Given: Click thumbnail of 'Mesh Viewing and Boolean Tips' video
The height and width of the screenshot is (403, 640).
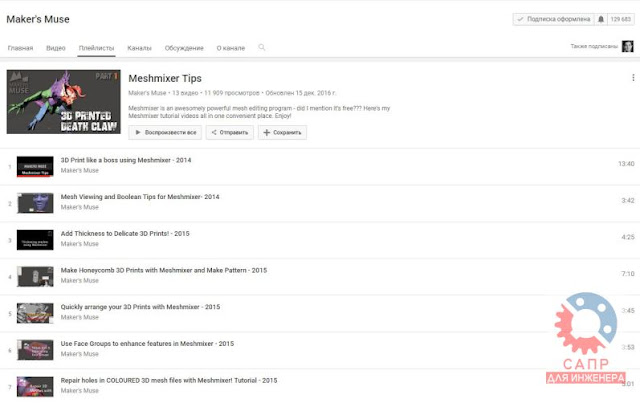Looking at the screenshot, I should coord(35,203).
